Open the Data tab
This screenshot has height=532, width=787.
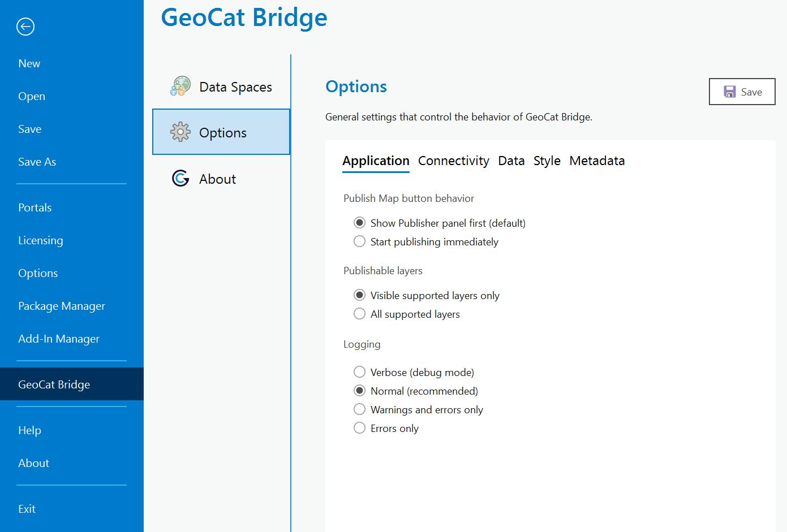point(511,161)
